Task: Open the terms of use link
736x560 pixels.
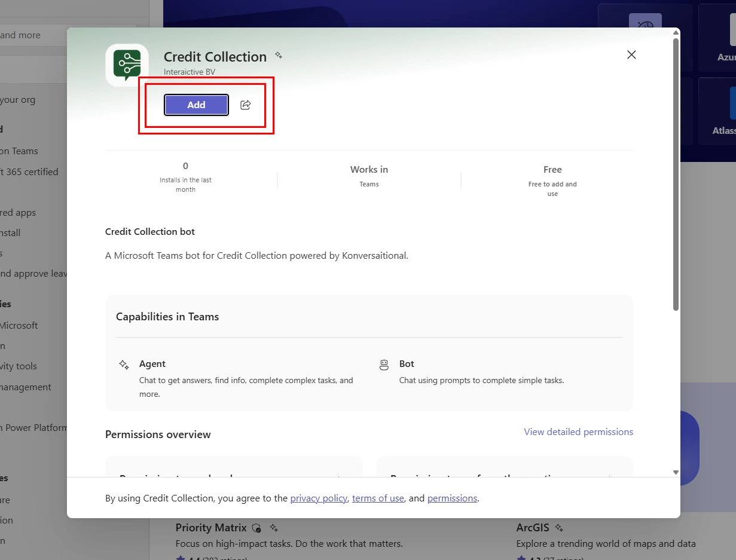Action: (378, 498)
